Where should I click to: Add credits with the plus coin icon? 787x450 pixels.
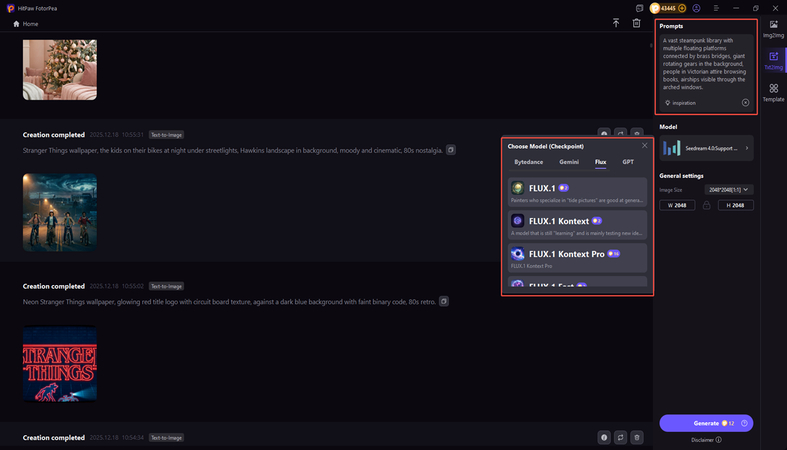point(682,8)
